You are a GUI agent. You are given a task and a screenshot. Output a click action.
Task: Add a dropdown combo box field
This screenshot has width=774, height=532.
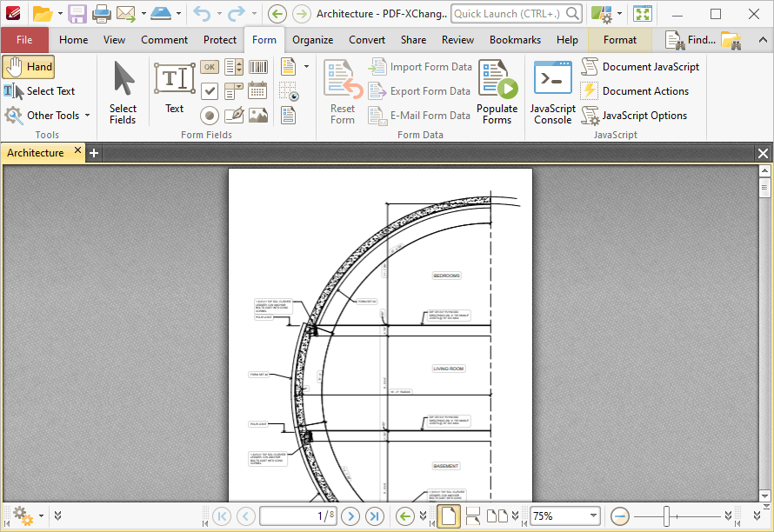click(x=233, y=91)
